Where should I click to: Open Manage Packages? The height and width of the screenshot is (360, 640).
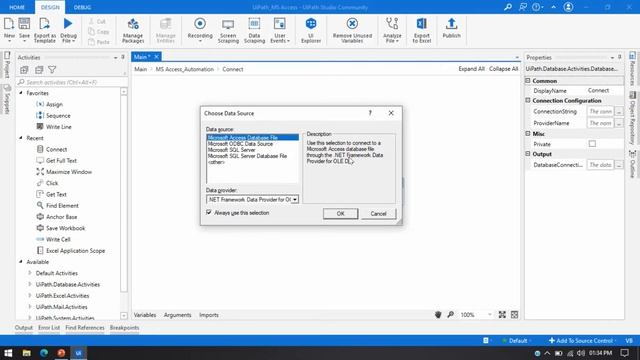[x=133, y=30]
